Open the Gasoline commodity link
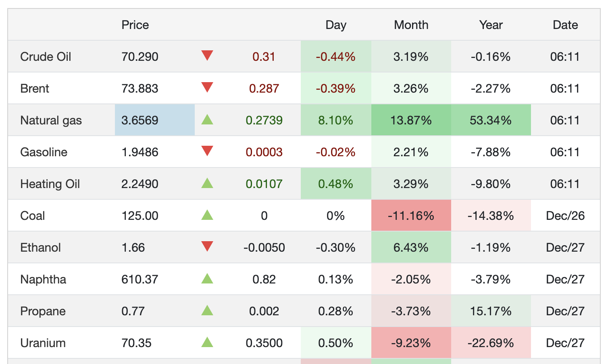The width and height of the screenshot is (608, 364). pyautogui.click(x=44, y=152)
